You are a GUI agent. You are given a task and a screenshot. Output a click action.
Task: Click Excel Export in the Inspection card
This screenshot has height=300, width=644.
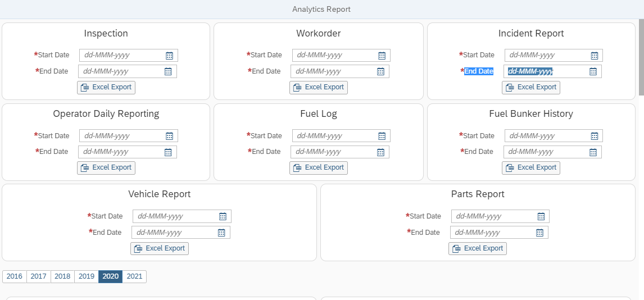pyautogui.click(x=106, y=88)
